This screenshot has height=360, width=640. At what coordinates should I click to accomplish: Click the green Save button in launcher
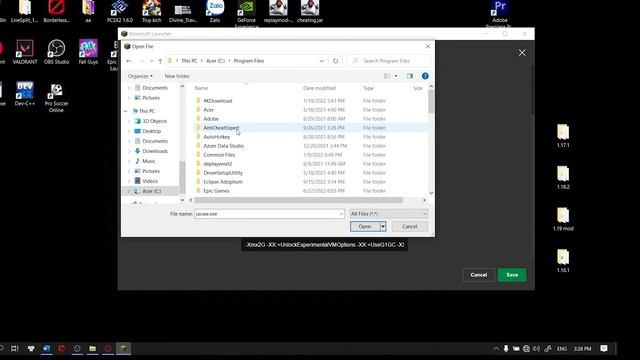click(512, 275)
